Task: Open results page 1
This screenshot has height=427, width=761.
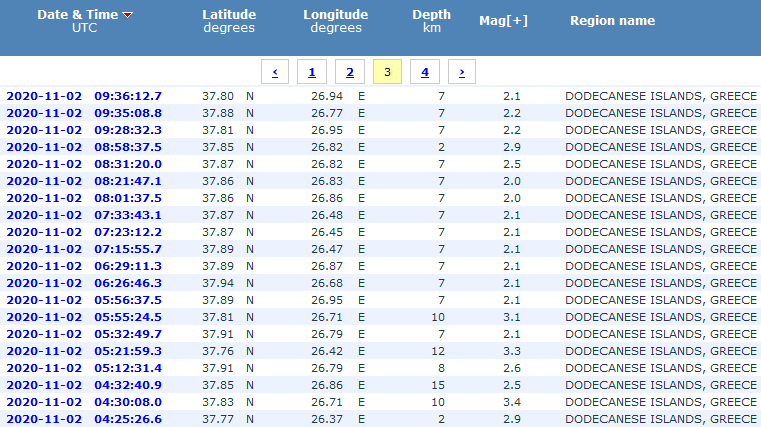Action: 312,72
